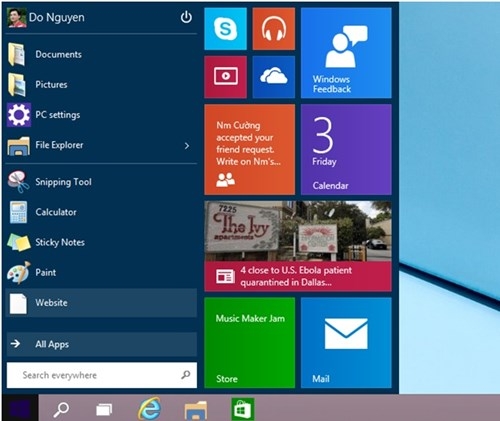Select the Pictures label

point(51,85)
